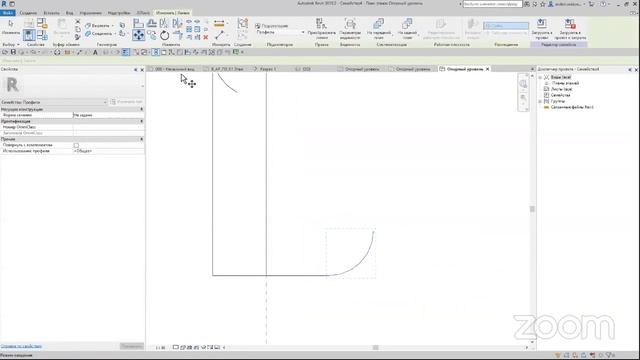
Task: Select Families item in Project Browser
Action: tap(560, 95)
